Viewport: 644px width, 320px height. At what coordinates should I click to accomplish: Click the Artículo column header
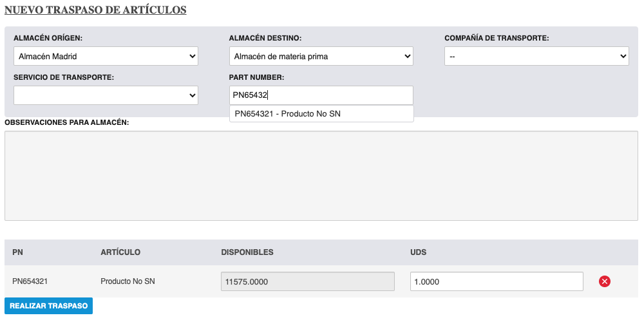click(120, 252)
